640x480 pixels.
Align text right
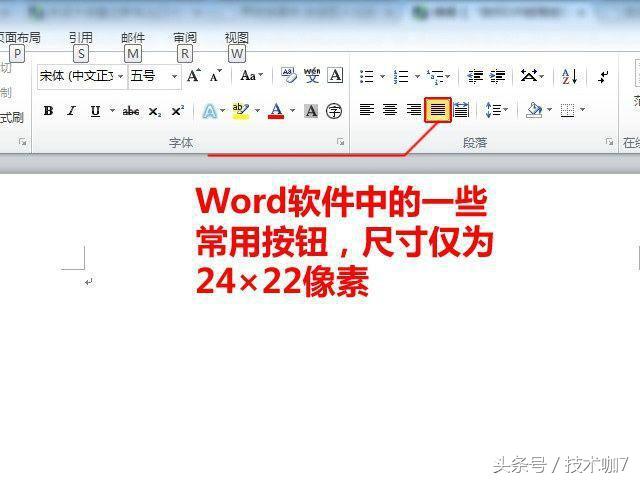[x=413, y=110]
